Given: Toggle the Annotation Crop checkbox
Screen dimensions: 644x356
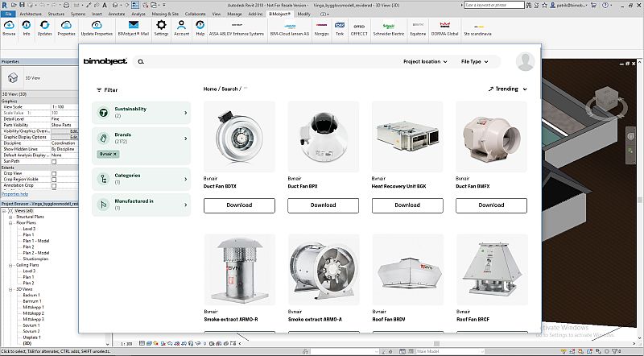Looking at the screenshot, I should coord(54,186).
